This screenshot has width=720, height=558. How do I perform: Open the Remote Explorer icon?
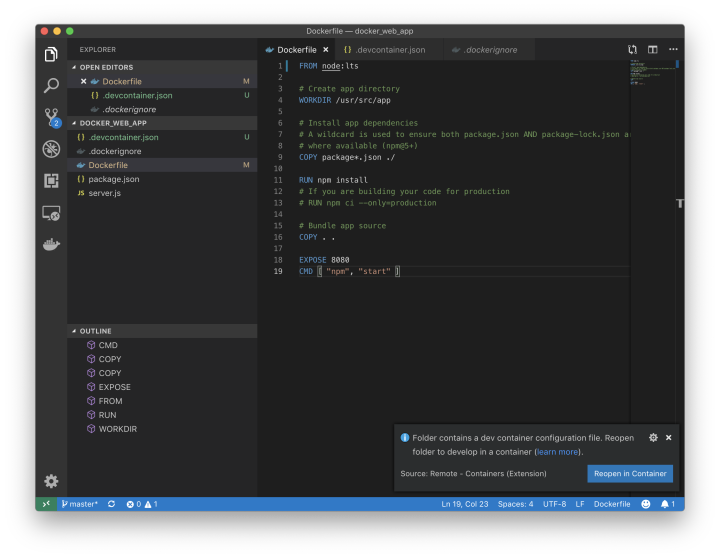[51, 212]
